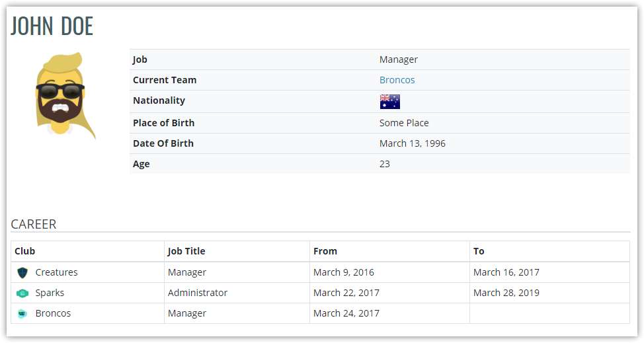Click the To column header
This screenshot has height=343, width=644.
point(479,251)
